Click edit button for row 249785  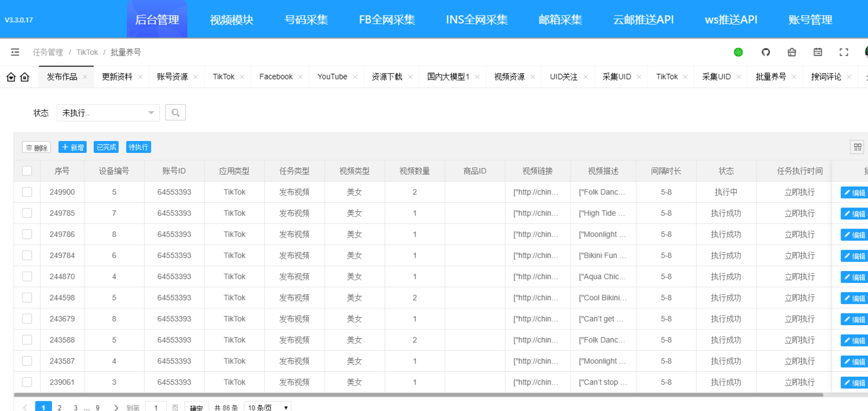pos(854,214)
